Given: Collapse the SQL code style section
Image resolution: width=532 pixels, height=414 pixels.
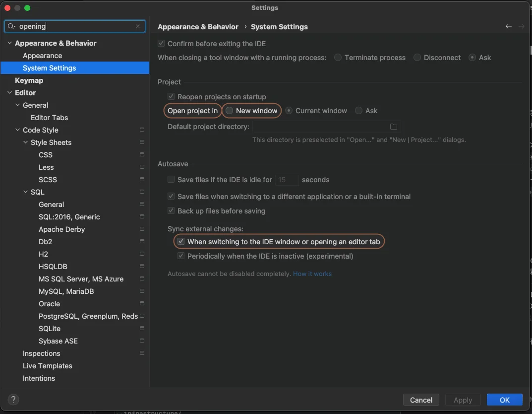Looking at the screenshot, I should [x=26, y=192].
